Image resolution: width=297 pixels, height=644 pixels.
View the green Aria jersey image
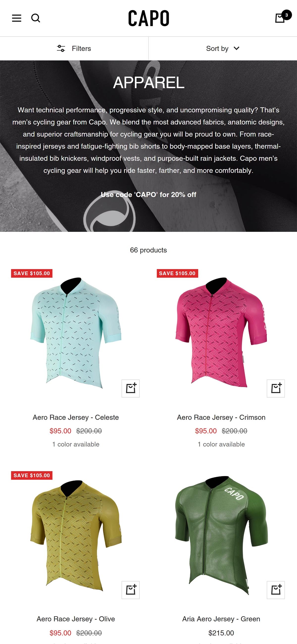[221, 536]
